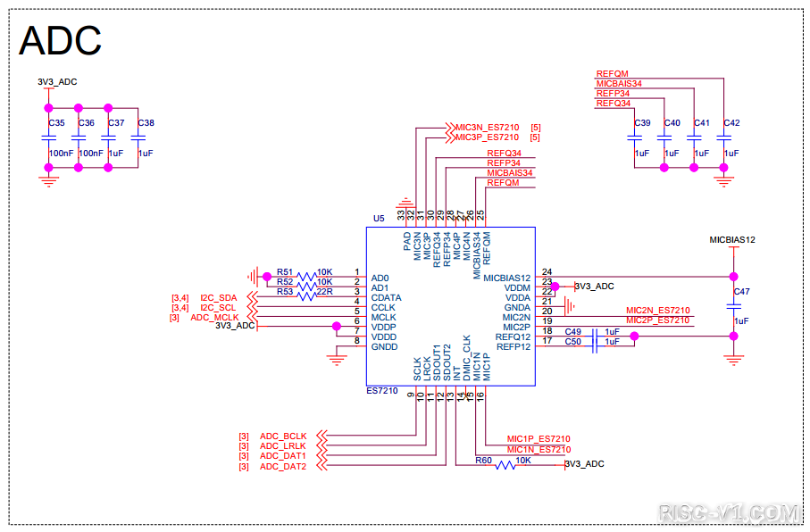Click the ADC sheet title text
This screenshot has width=810, height=532.
coord(60,40)
